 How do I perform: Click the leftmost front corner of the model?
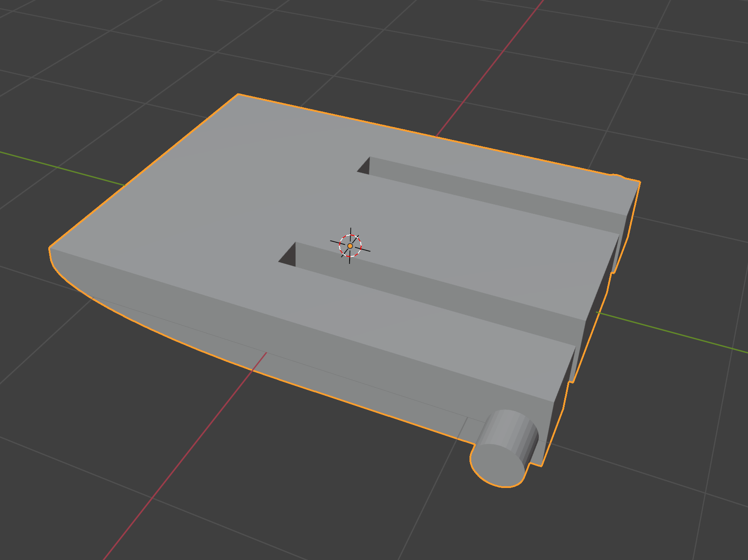point(50,247)
